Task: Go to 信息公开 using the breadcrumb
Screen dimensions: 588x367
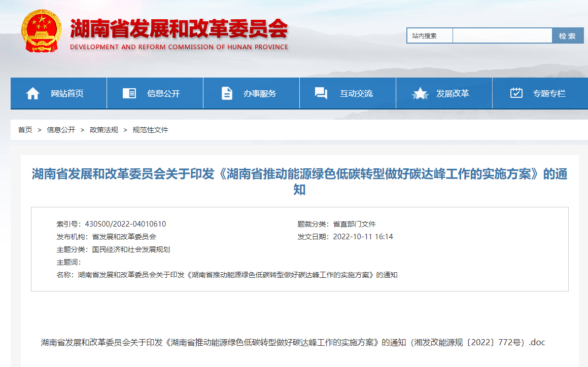Action: pos(60,130)
